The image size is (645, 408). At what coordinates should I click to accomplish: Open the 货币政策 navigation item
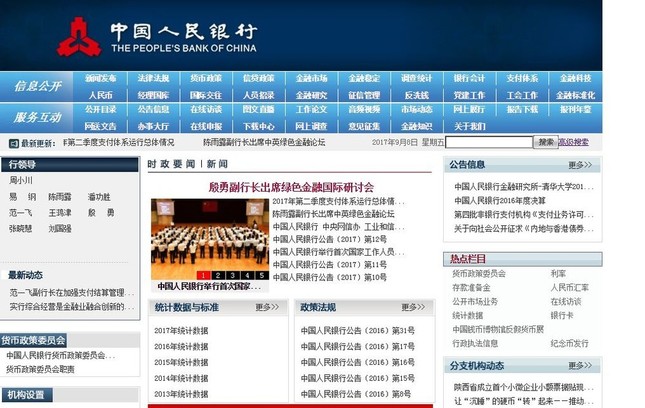point(206,79)
